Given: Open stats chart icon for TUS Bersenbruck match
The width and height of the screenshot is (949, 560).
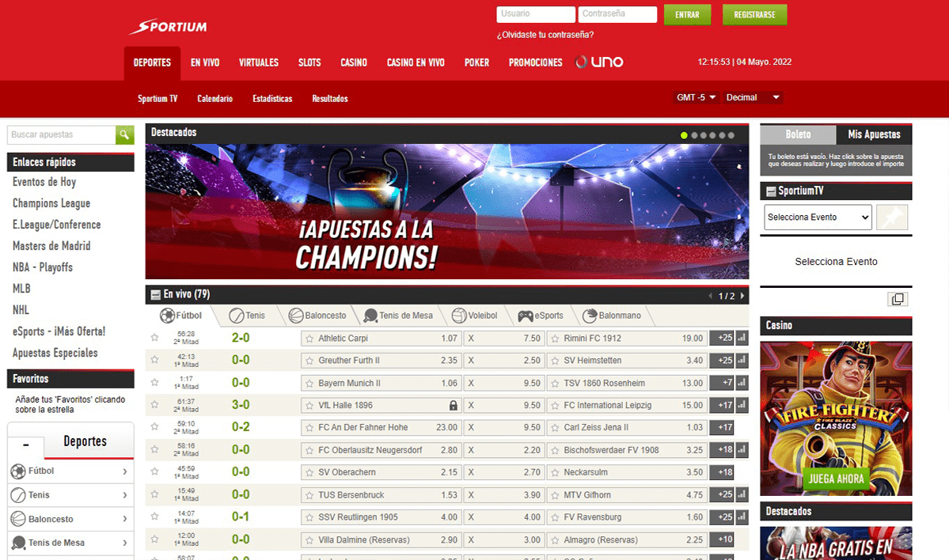Looking at the screenshot, I should (742, 494).
